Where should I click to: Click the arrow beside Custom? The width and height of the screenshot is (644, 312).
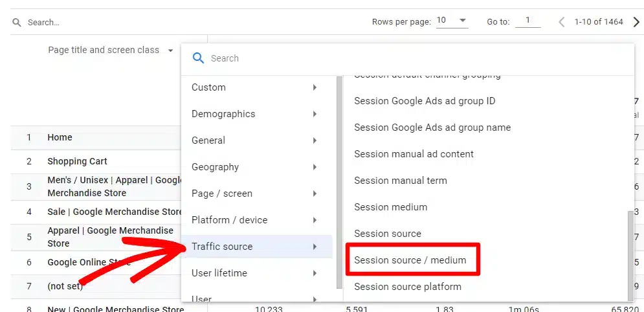coord(315,87)
